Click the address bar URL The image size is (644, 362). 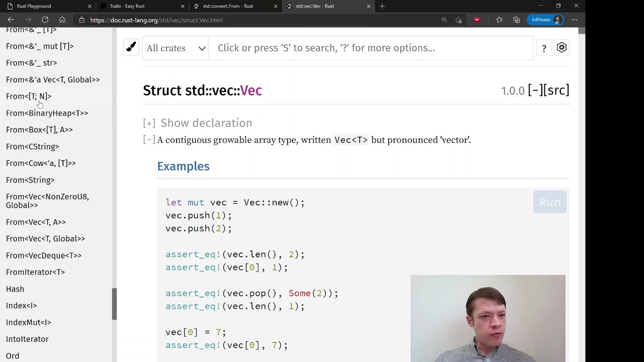156,20
